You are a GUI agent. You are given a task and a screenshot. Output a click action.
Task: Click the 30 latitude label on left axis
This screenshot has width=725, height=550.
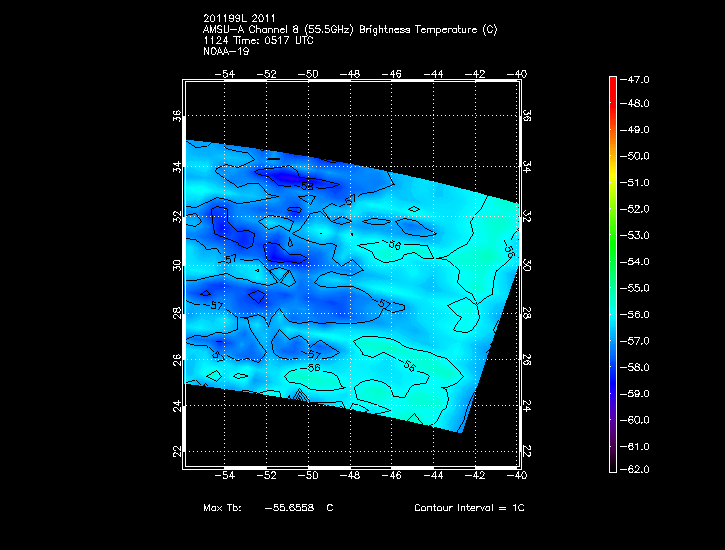(177, 266)
